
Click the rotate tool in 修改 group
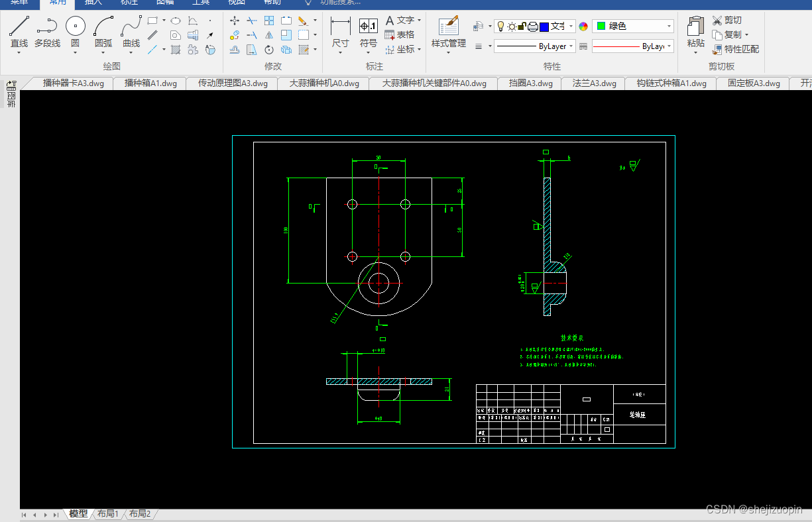point(269,50)
